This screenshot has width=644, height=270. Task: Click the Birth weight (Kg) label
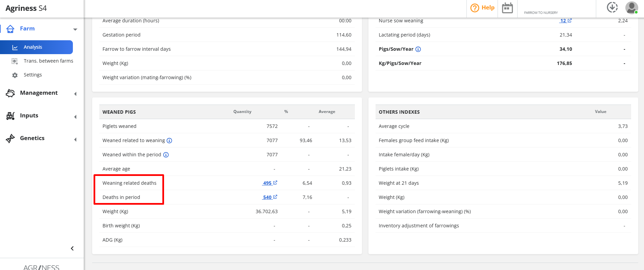click(x=121, y=226)
